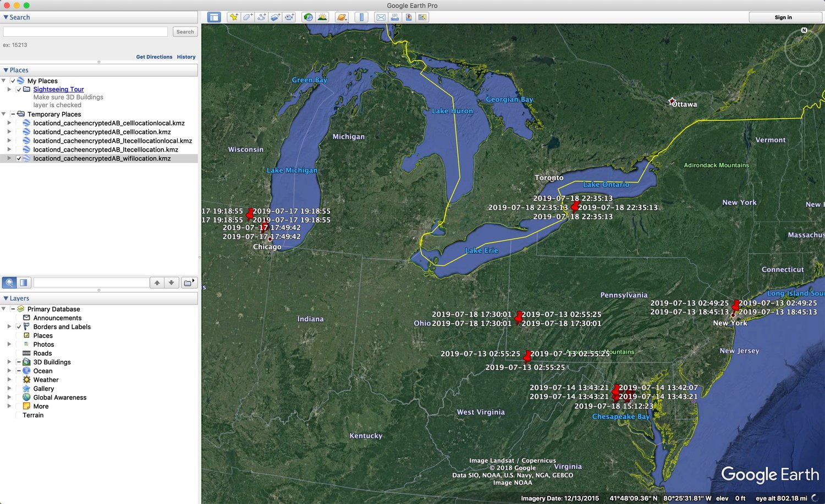Click the transparency panel toggle icon
The height and width of the screenshot is (504, 825).
coord(24,283)
